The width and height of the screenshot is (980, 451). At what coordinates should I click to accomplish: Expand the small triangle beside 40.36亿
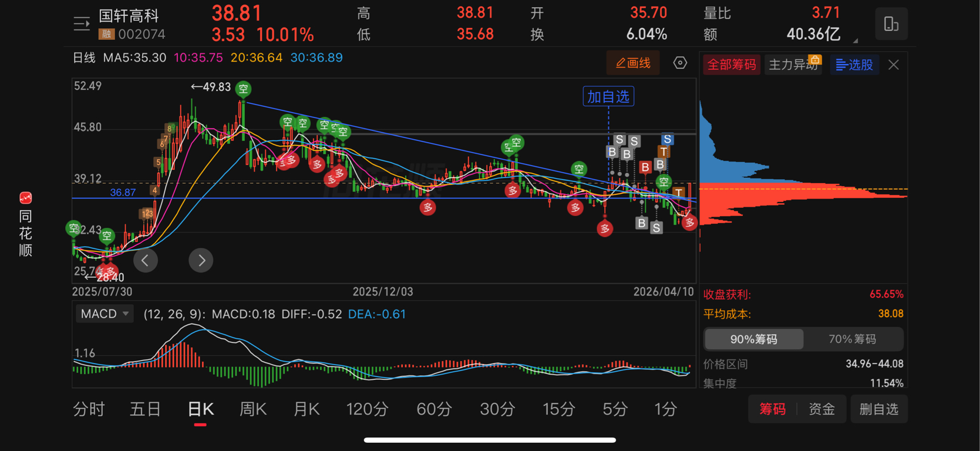[855, 41]
